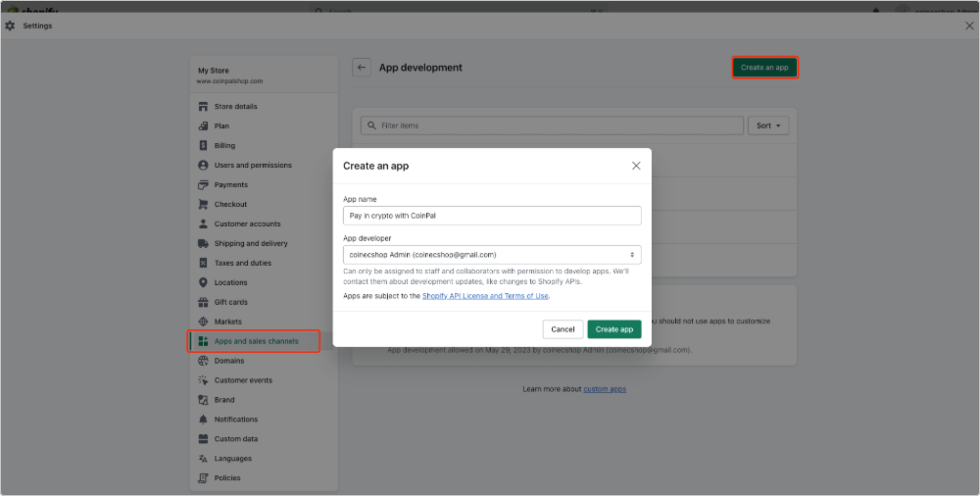The width and height of the screenshot is (980, 496).
Task: Click the Domains globe icon
Action: [203, 361]
